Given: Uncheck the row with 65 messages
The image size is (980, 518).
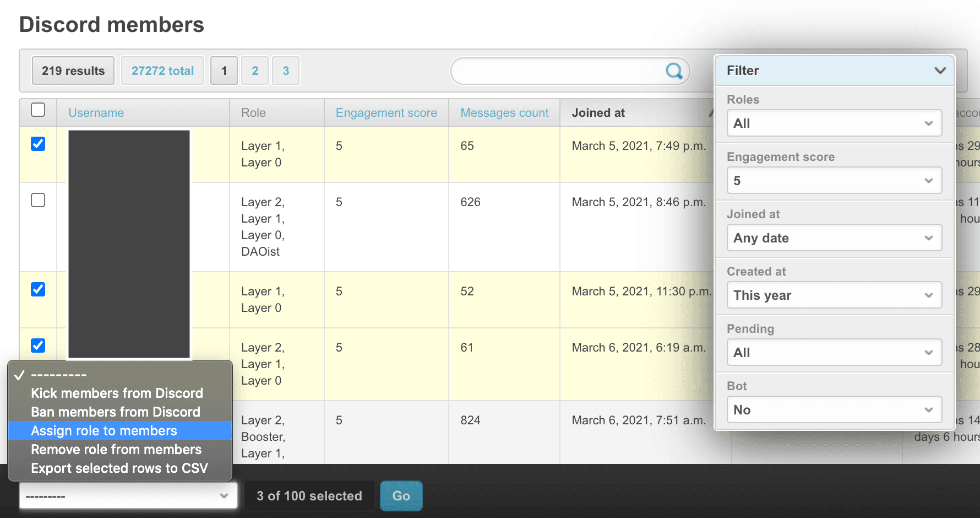Looking at the screenshot, I should (38, 144).
